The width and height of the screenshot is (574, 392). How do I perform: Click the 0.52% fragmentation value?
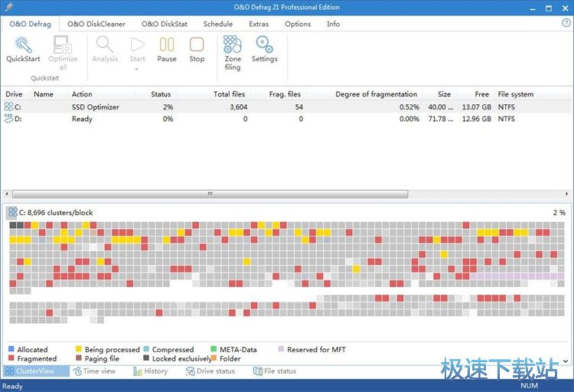coord(409,107)
